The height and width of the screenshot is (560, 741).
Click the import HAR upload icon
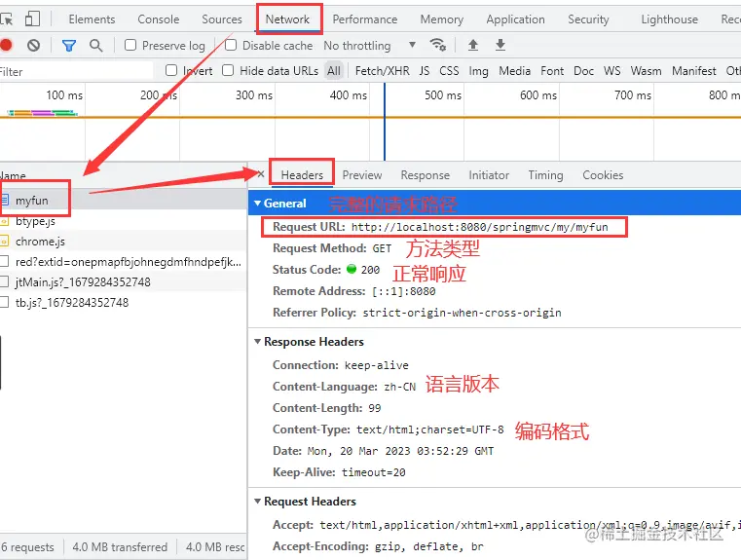tap(473, 45)
